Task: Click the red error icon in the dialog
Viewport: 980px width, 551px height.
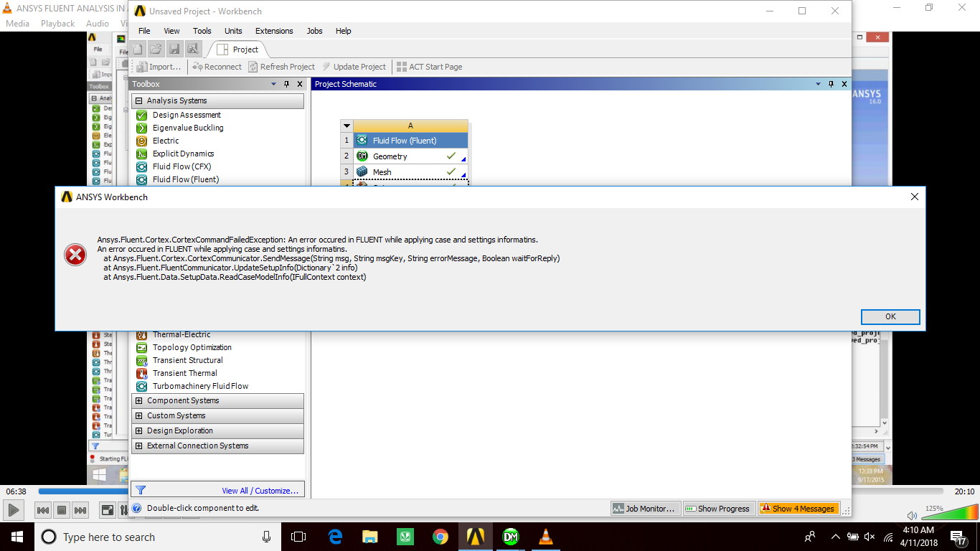Action: click(75, 254)
